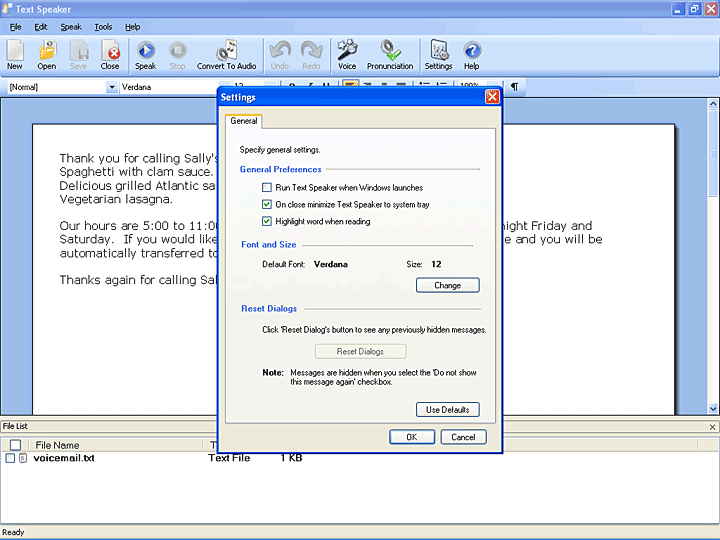The height and width of the screenshot is (540, 720).
Task: Click the Open folder toolbar icon
Action: click(47, 55)
